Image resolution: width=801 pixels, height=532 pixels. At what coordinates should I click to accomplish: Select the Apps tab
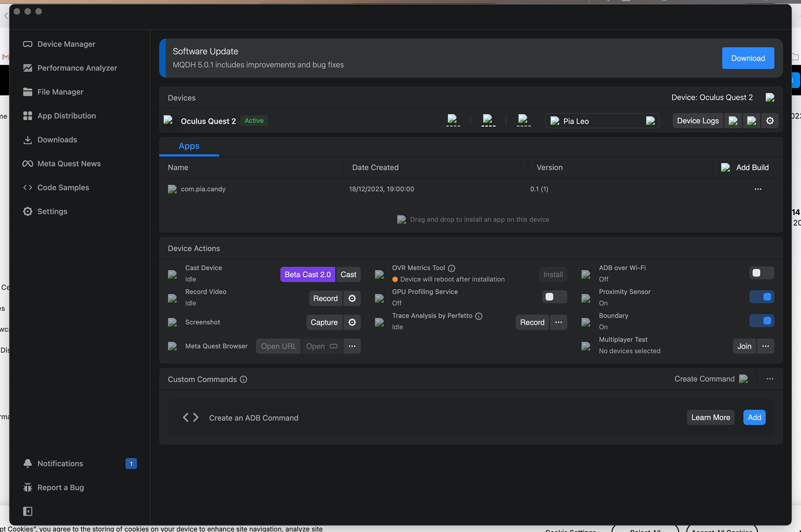[x=189, y=146]
